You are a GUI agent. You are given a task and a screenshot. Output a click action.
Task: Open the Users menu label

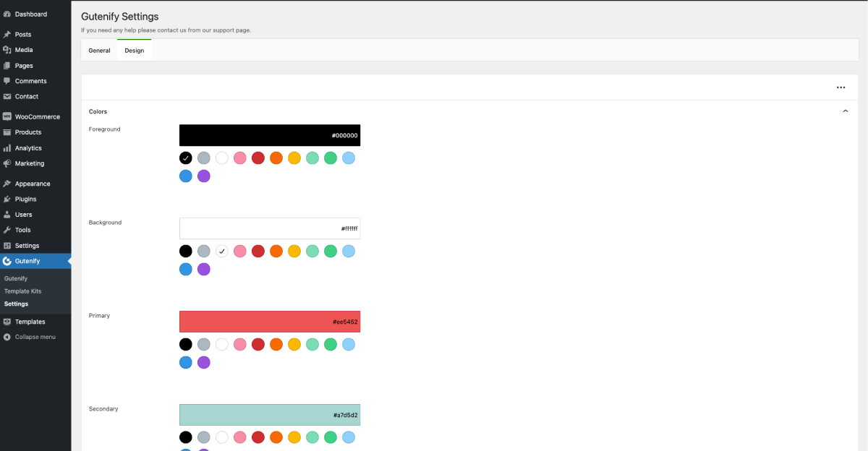click(24, 215)
